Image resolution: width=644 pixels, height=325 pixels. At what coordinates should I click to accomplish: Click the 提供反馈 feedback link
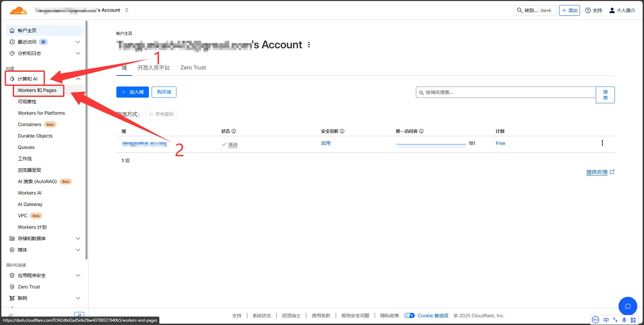tap(600, 172)
